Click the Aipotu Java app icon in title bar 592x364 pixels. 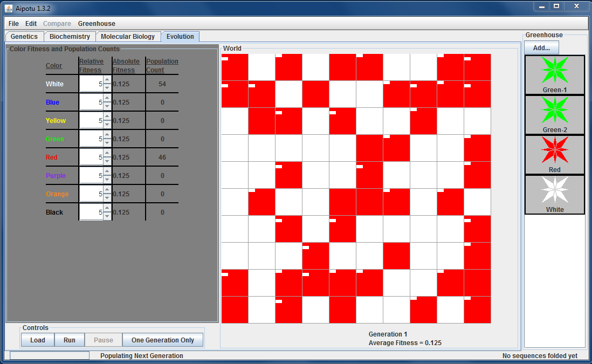(x=9, y=8)
